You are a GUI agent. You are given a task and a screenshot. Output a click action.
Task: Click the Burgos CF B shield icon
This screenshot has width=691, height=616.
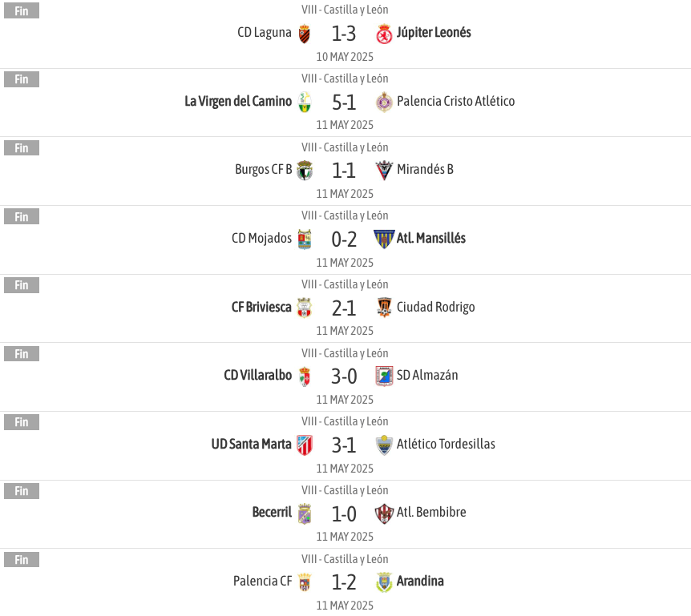click(304, 171)
